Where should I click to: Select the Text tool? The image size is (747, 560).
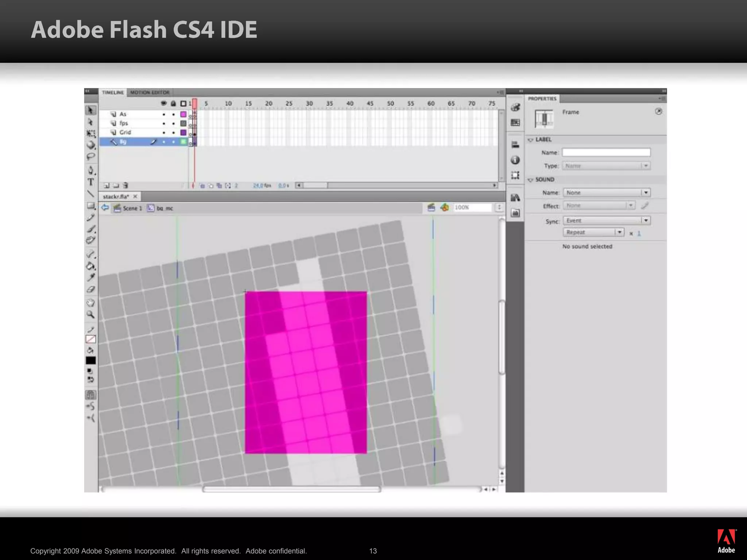point(90,182)
